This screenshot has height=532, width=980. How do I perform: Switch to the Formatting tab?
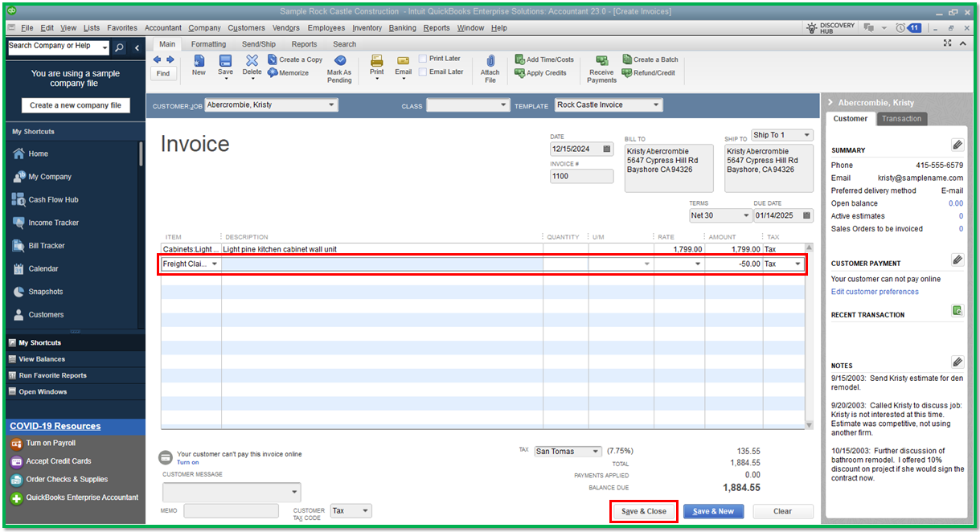coord(208,44)
